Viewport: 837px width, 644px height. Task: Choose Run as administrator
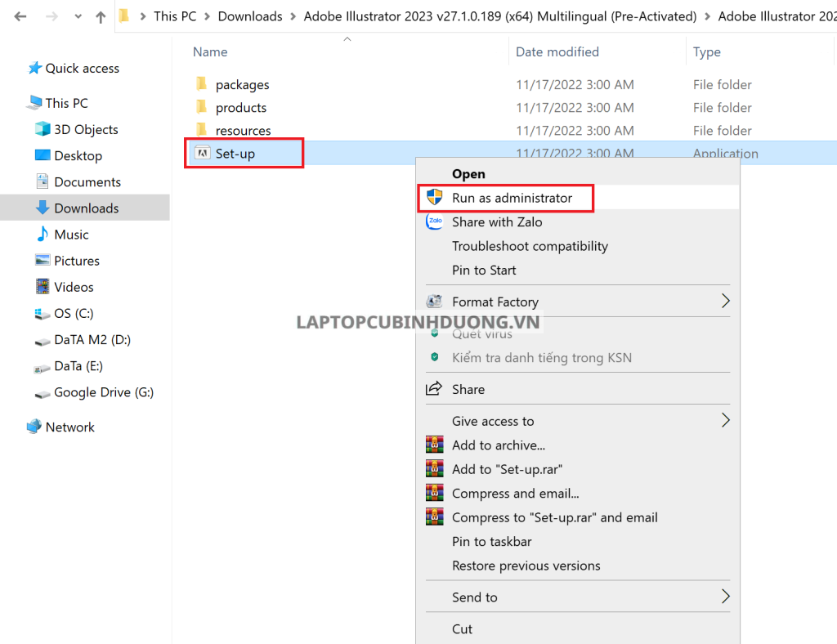(512, 198)
